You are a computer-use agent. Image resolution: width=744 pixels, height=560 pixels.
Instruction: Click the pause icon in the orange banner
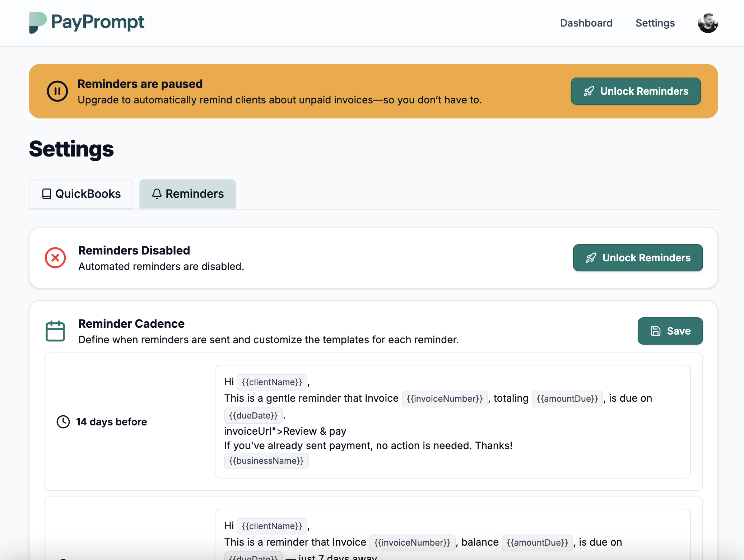[57, 91]
